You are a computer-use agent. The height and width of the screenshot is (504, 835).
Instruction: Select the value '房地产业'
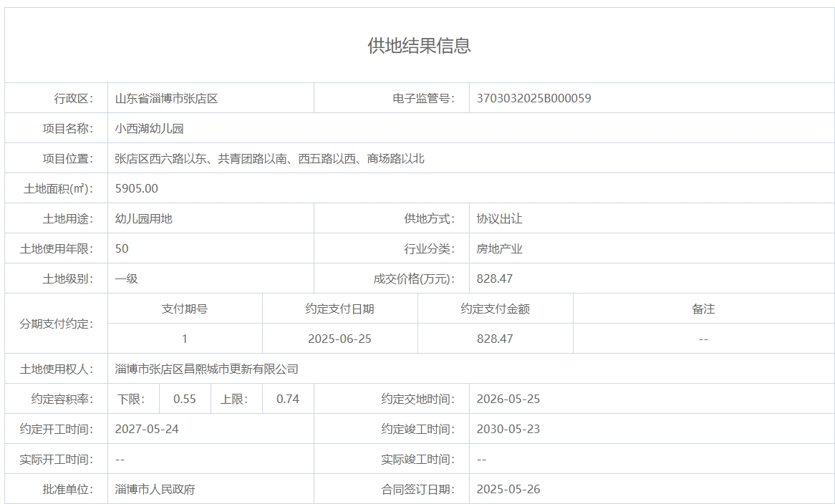[500, 248]
